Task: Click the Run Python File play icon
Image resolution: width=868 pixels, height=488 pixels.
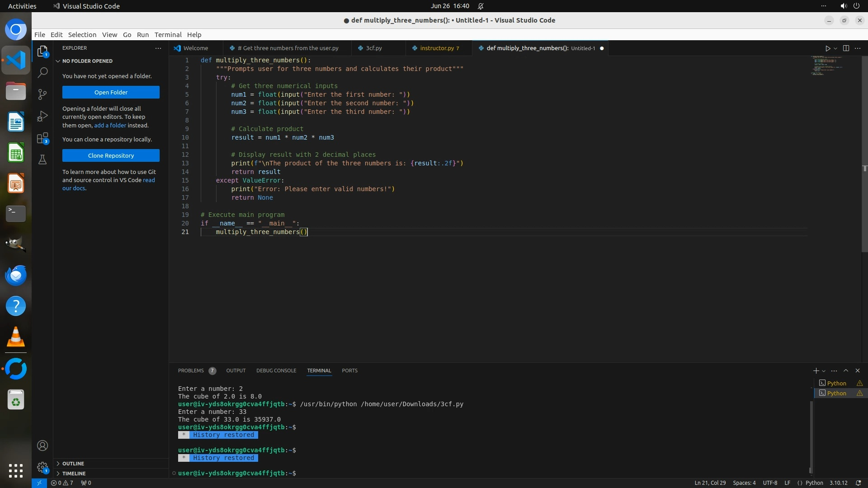Action: [x=827, y=48]
